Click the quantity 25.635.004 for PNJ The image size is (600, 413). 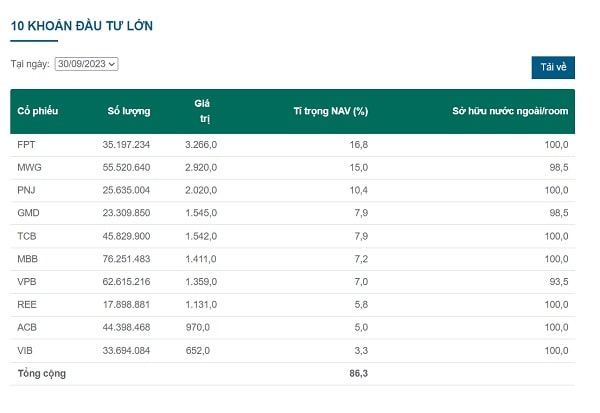(x=126, y=190)
